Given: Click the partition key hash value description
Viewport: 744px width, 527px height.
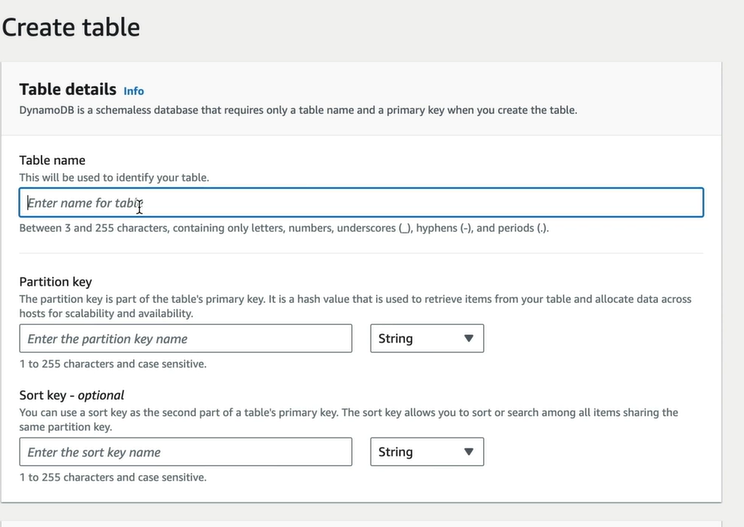Looking at the screenshot, I should (x=355, y=306).
